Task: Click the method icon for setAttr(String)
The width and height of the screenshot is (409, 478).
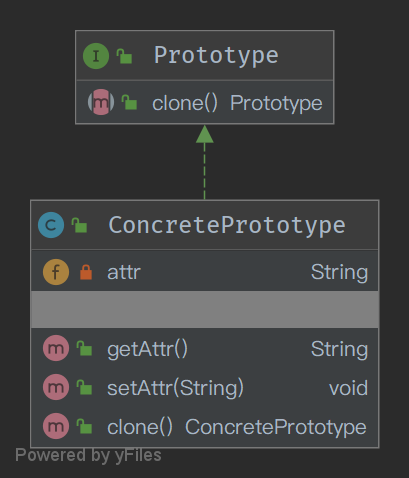Action: (56, 387)
